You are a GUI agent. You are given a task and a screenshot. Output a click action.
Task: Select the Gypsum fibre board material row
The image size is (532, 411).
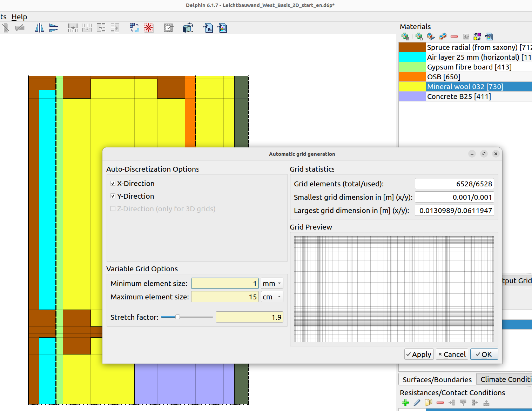(465, 67)
